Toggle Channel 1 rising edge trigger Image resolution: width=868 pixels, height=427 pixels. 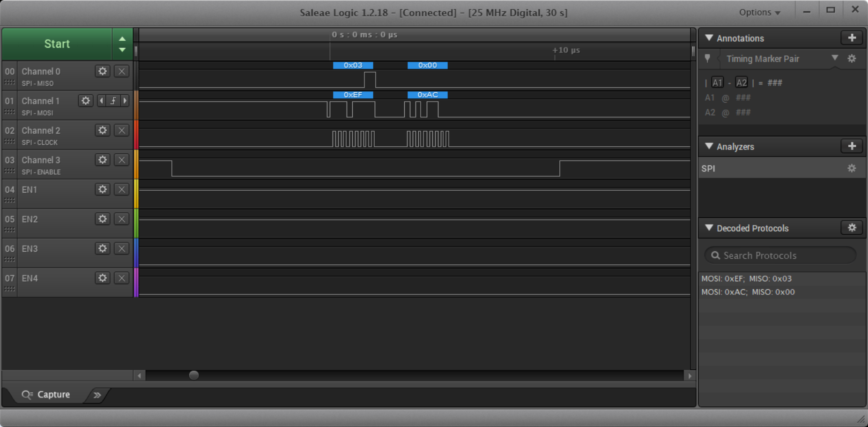pos(113,101)
